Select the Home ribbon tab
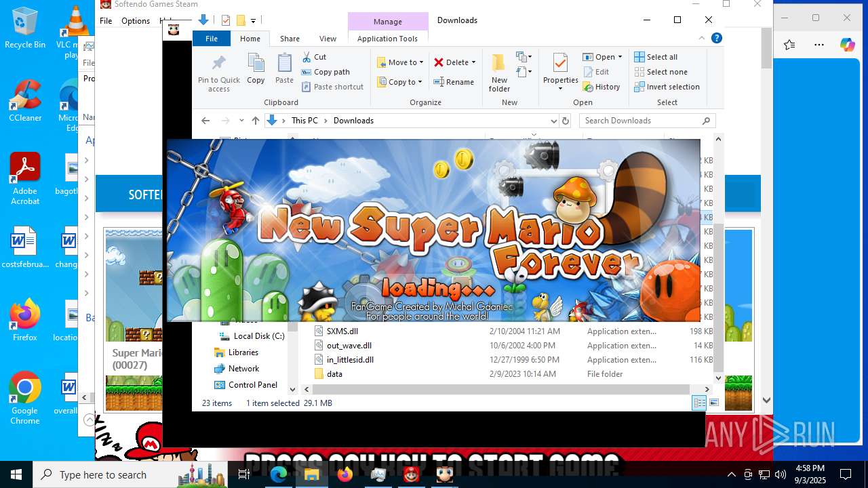 [250, 39]
